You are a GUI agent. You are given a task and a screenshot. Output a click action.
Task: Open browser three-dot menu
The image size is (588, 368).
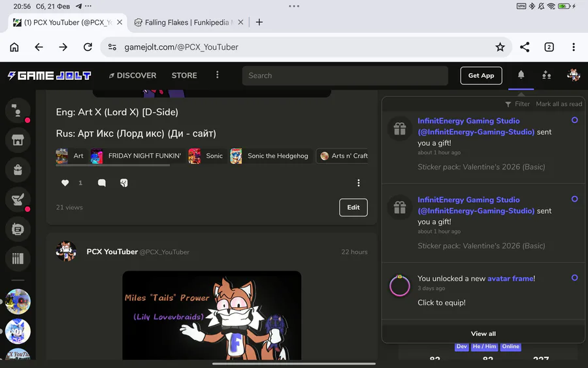(574, 47)
